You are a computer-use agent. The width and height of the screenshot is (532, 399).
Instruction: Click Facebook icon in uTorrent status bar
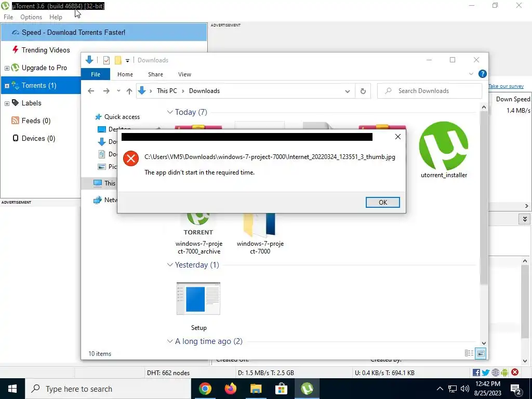pyautogui.click(x=476, y=373)
